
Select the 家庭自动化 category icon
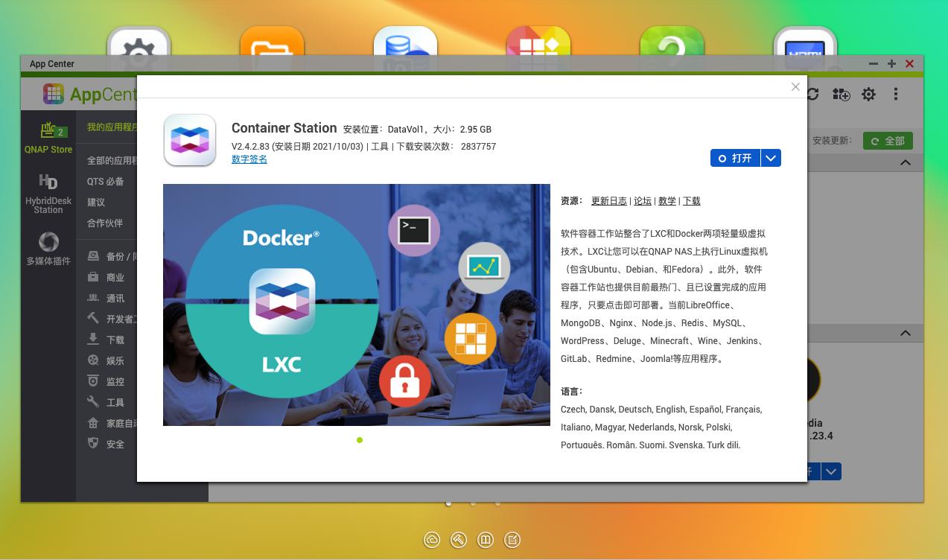93,423
